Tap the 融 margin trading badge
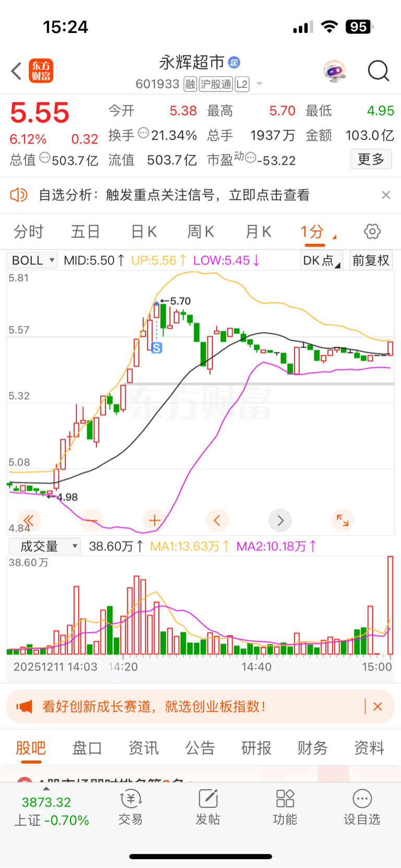 click(190, 84)
